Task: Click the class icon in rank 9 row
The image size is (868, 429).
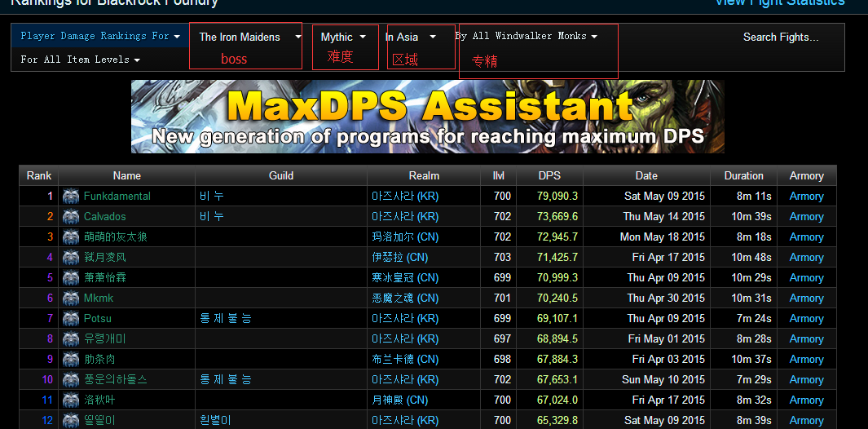Action: coord(71,360)
